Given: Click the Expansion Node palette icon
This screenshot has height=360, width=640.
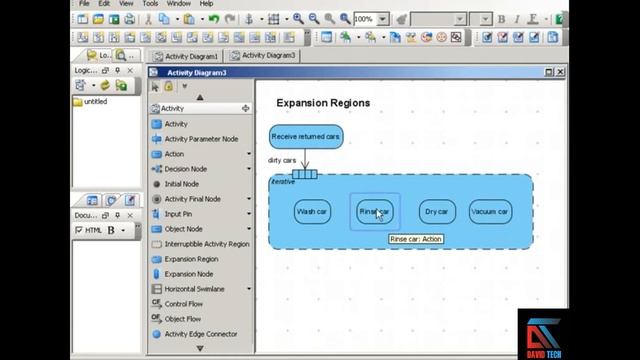Looking at the screenshot, I should [156, 274].
